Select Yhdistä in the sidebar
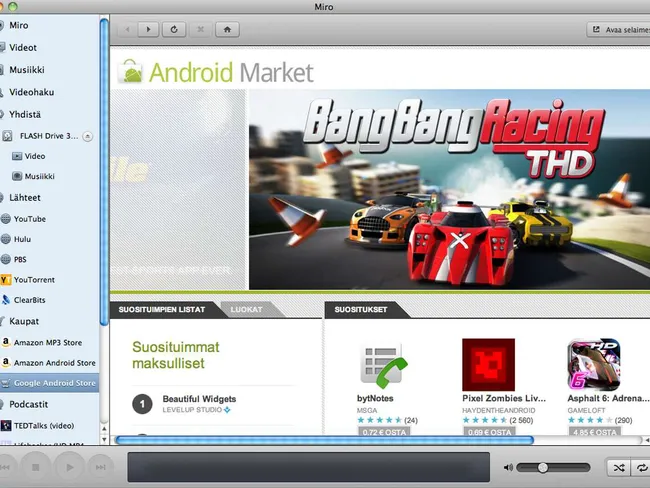Viewport: 650px width, 488px height. pyautogui.click(x=25, y=114)
